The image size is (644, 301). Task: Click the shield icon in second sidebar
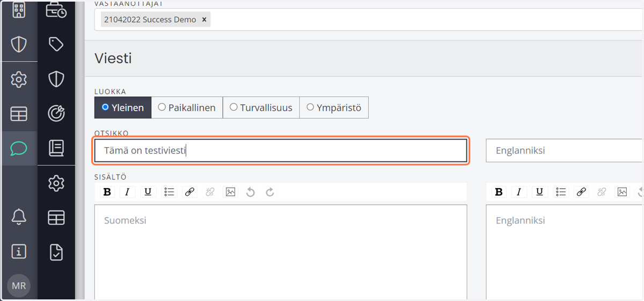(56, 80)
